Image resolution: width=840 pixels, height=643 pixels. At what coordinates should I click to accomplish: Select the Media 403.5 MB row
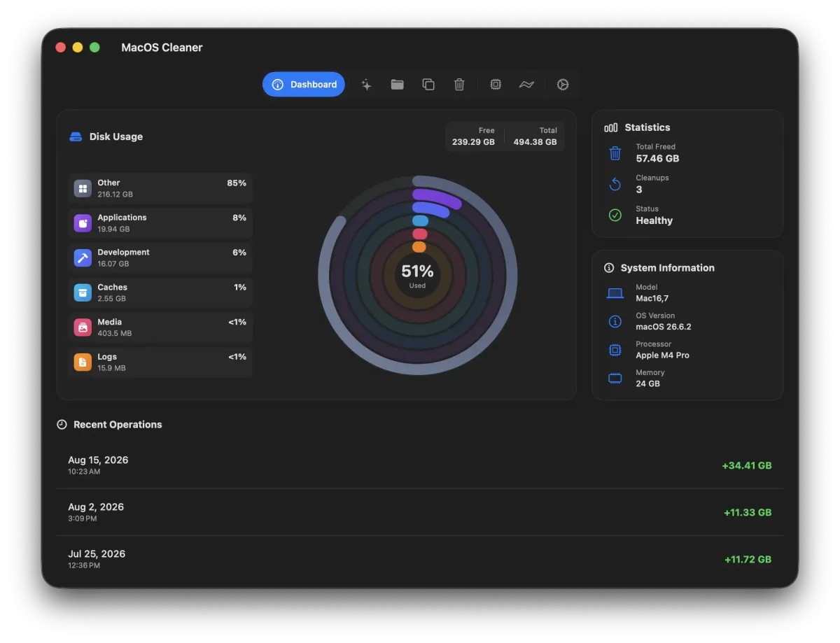pyautogui.click(x=161, y=327)
